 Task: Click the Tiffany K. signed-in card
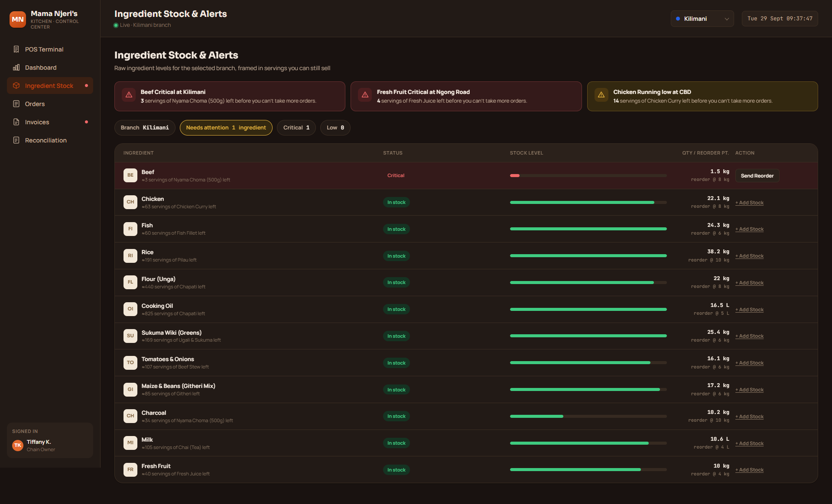[50, 440]
